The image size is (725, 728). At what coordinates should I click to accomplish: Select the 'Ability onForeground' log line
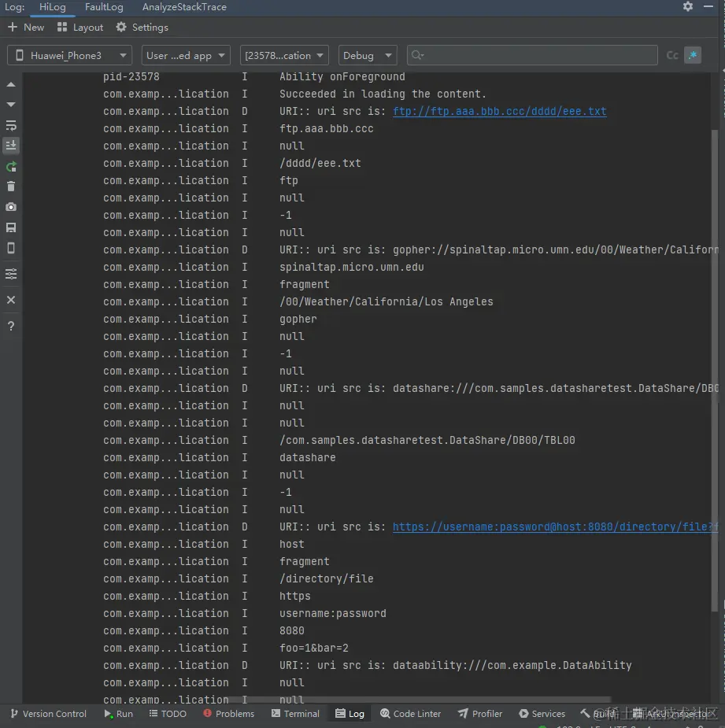click(342, 77)
